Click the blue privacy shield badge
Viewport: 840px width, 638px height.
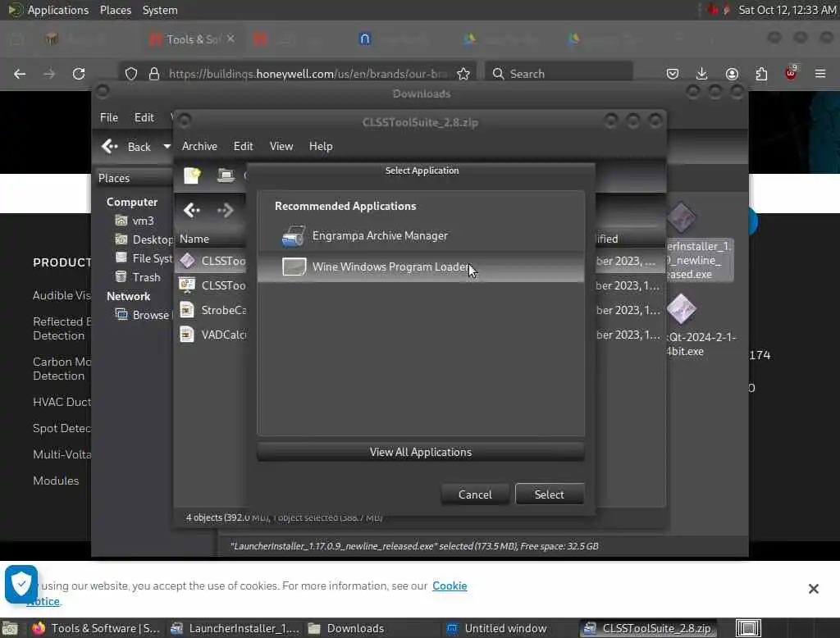(x=21, y=583)
